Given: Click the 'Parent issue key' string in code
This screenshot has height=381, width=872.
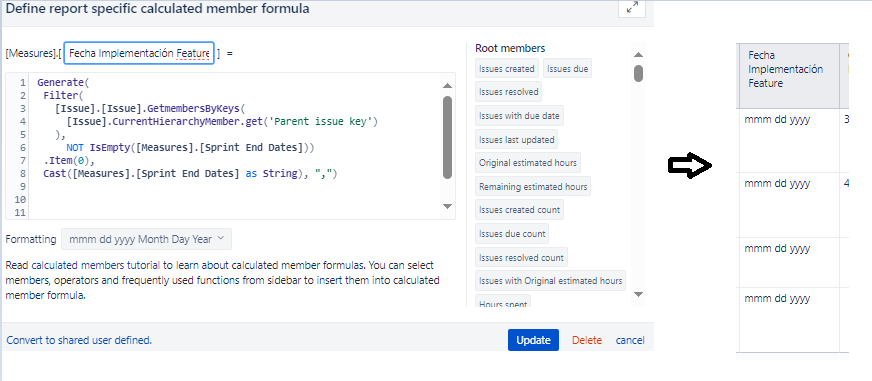Looking at the screenshot, I should pos(320,121).
